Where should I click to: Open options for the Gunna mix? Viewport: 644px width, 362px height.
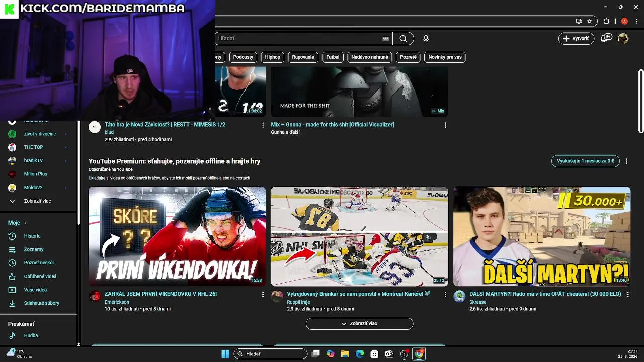[445, 125]
